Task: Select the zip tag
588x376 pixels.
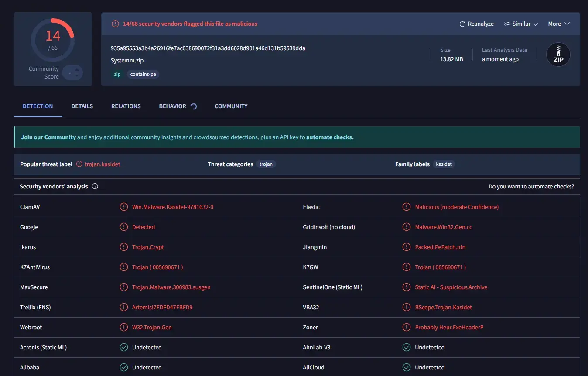Action: [117, 74]
